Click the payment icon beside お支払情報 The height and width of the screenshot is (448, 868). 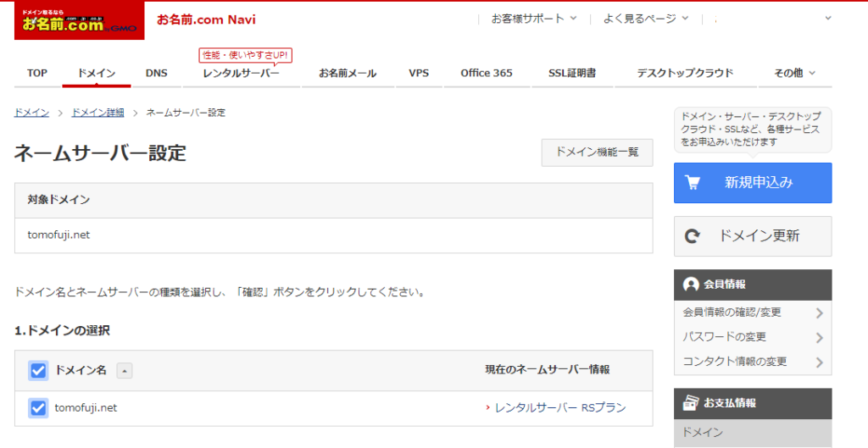pyautogui.click(x=691, y=403)
